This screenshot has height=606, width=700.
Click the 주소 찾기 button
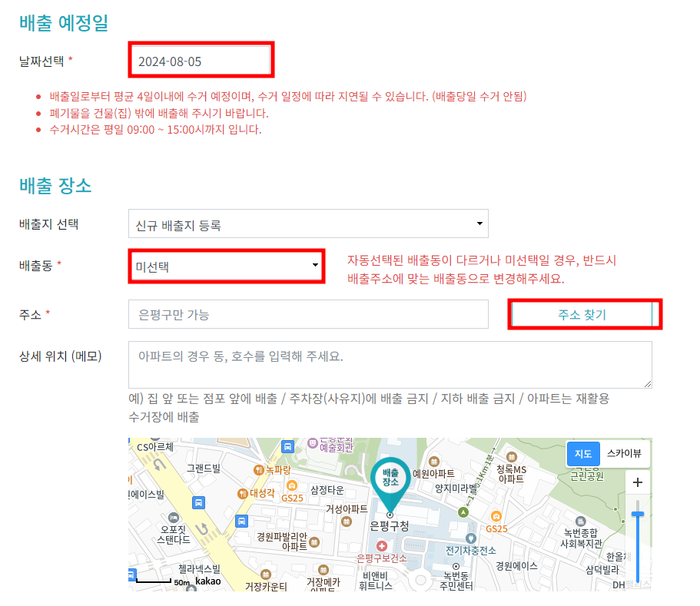pyautogui.click(x=585, y=314)
